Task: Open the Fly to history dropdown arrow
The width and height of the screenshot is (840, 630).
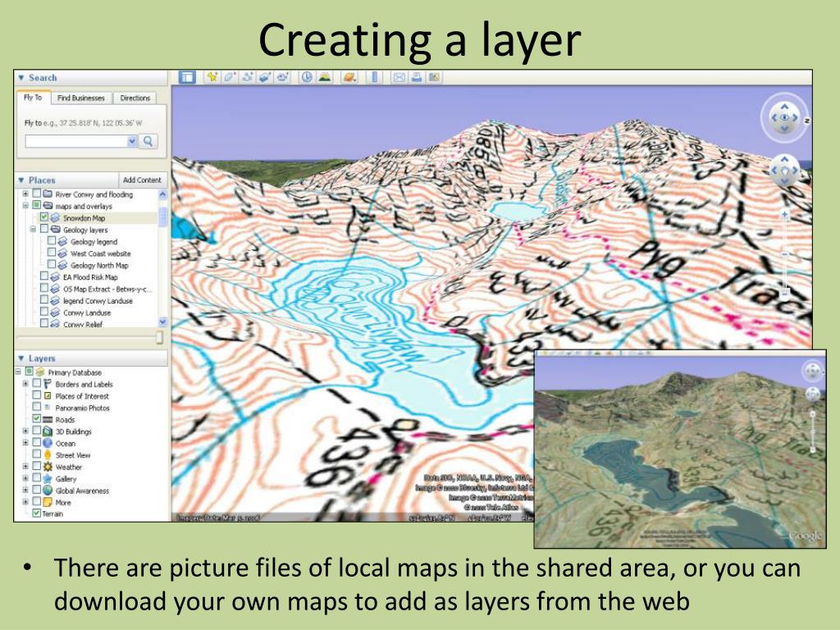Action: tap(132, 141)
